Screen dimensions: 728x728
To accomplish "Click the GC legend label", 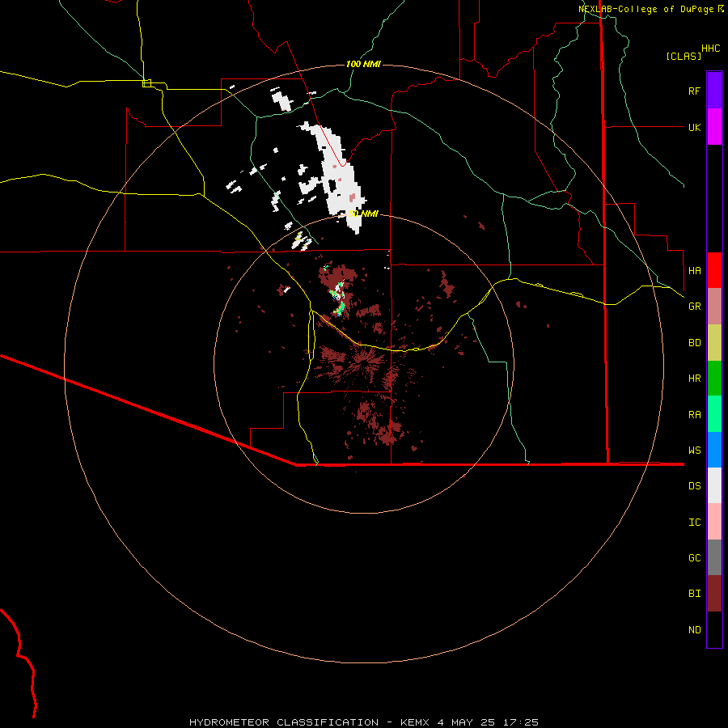I will 694,557.
